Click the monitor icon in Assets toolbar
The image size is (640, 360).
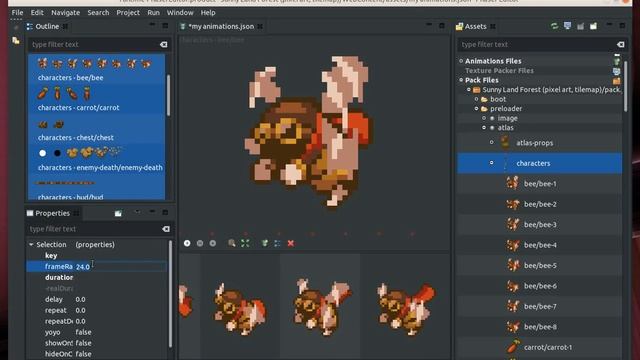coord(567,26)
